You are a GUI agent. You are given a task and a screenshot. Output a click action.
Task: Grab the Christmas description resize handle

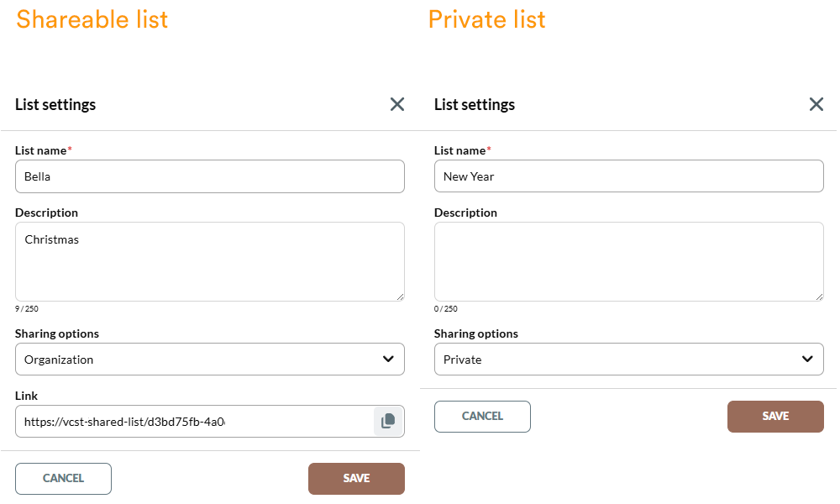(400, 297)
